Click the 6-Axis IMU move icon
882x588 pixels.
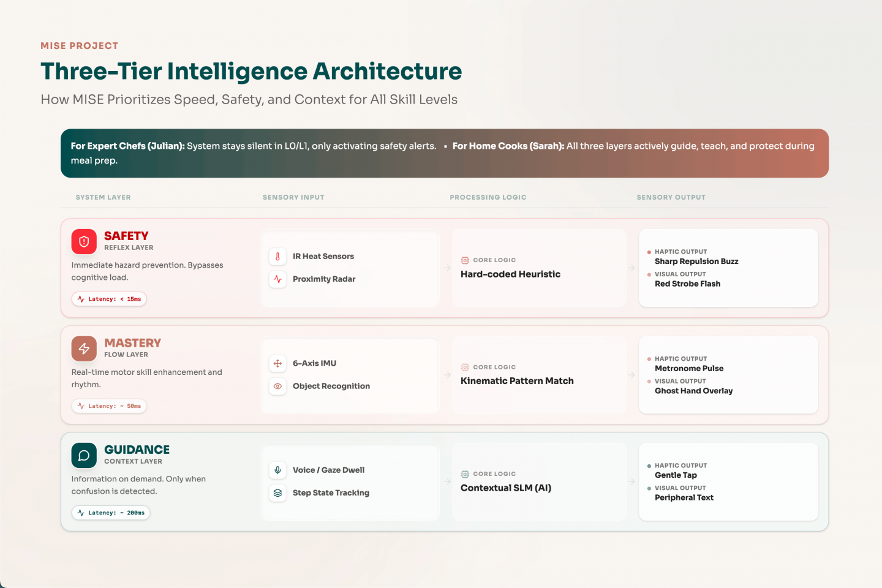pyautogui.click(x=277, y=363)
